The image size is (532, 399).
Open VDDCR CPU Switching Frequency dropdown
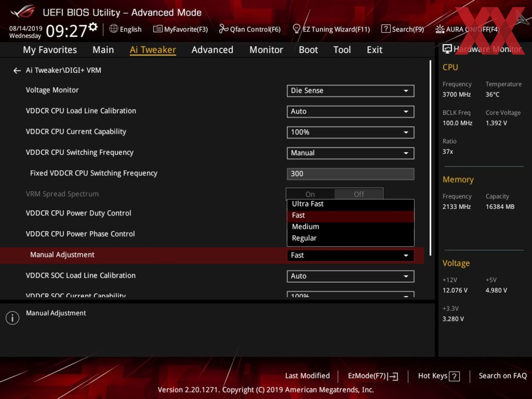(x=350, y=153)
